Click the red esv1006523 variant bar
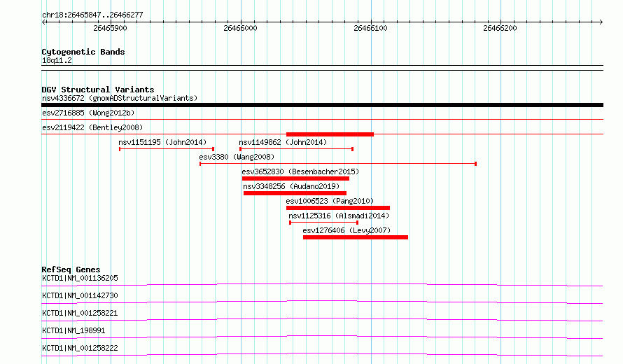623x364 pixels. (338, 208)
